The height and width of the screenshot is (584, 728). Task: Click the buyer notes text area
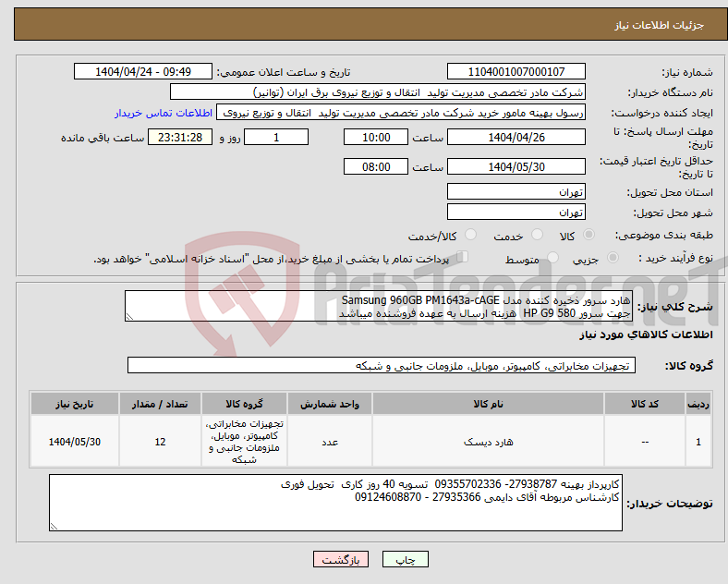pos(335,503)
